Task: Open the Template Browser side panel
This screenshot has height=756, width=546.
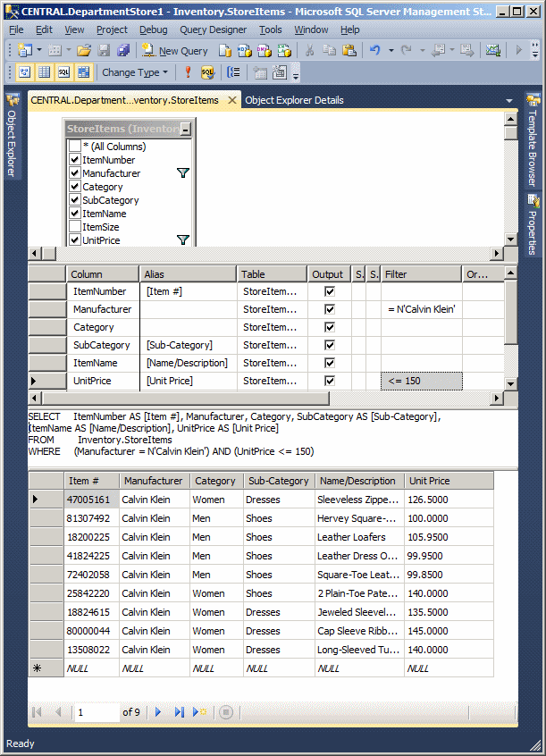Action: tap(533, 140)
